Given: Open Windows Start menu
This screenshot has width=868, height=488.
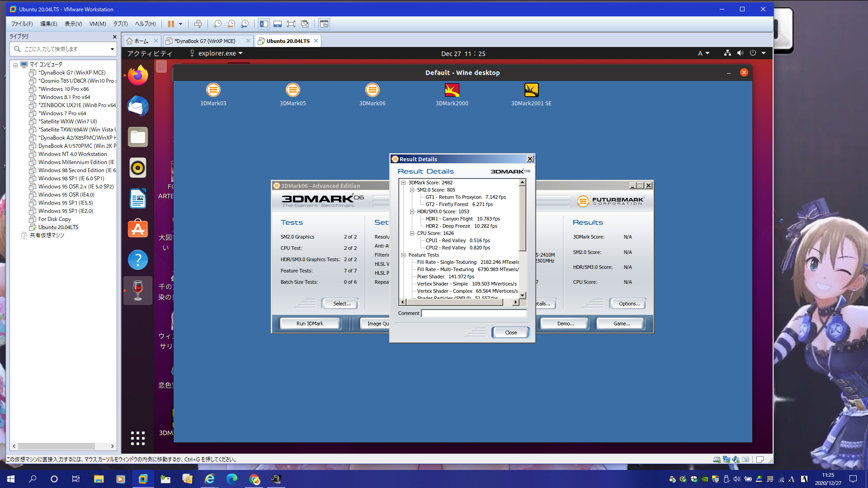Looking at the screenshot, I should coord(11,479).
